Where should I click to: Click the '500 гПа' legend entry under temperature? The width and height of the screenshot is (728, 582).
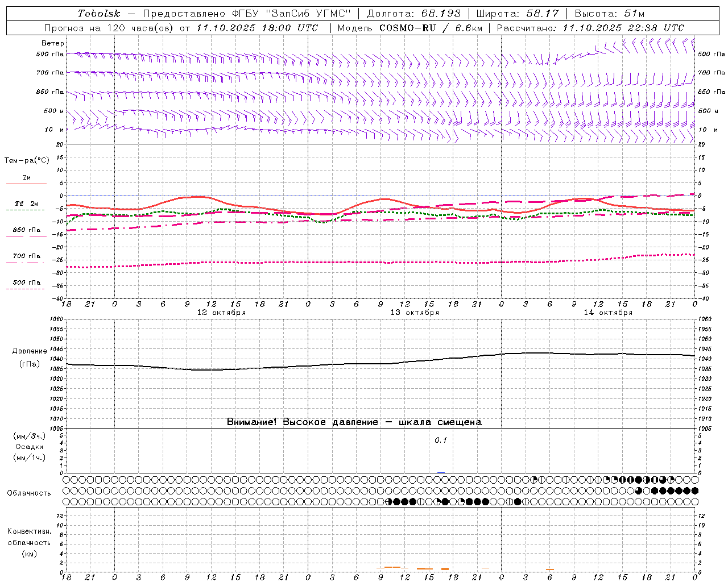click(x=26, y=282)
